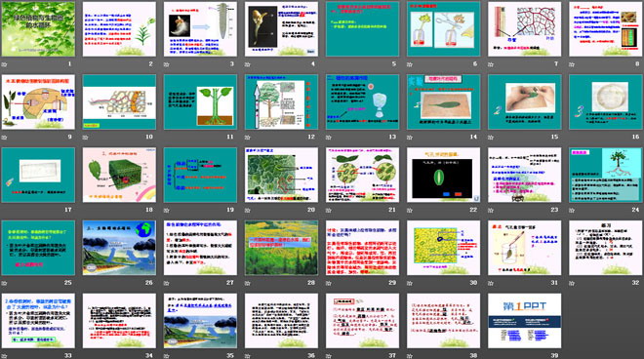
Task: Click the animation star under slide 13
Action: click(329, 138)
